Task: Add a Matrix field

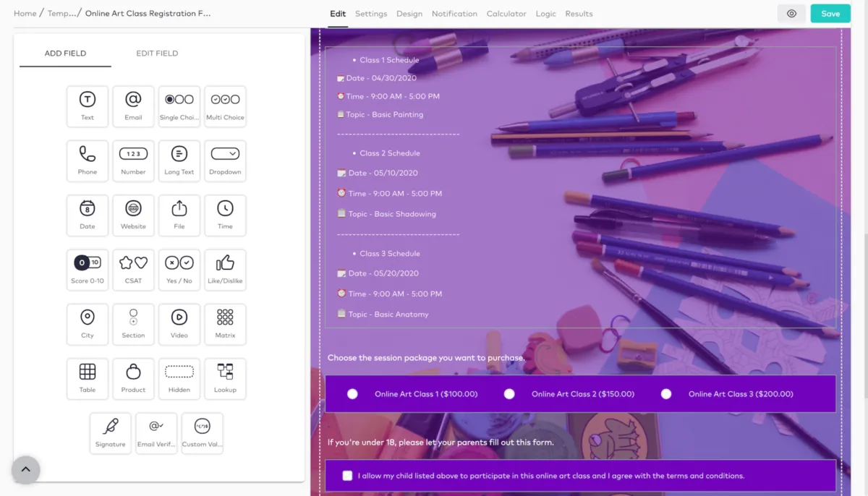Action: pos(225,325)
